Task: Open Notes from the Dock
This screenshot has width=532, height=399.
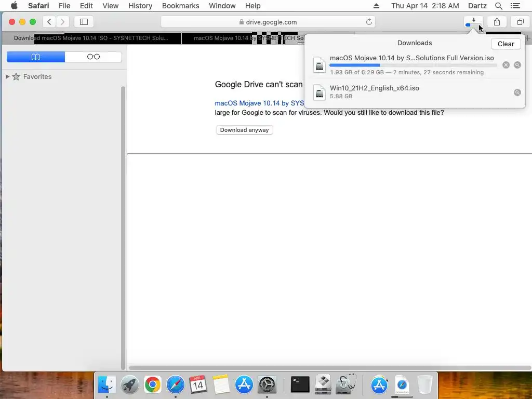Action: click(221, 384)
